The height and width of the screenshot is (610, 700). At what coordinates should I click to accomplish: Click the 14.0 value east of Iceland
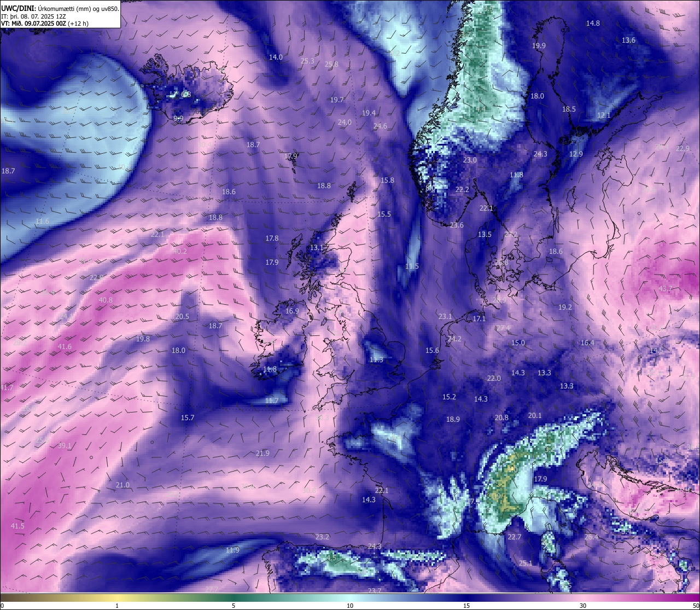tap(276, 57)
